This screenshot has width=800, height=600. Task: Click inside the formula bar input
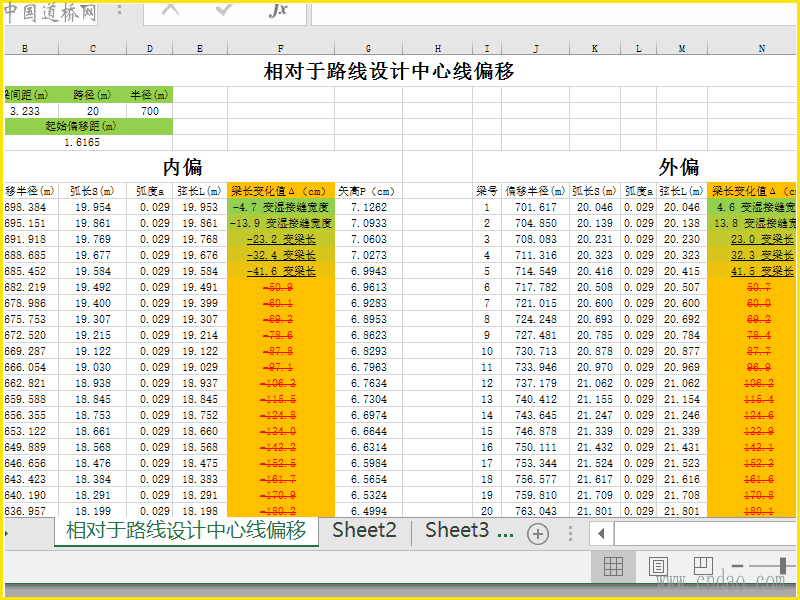553,14
